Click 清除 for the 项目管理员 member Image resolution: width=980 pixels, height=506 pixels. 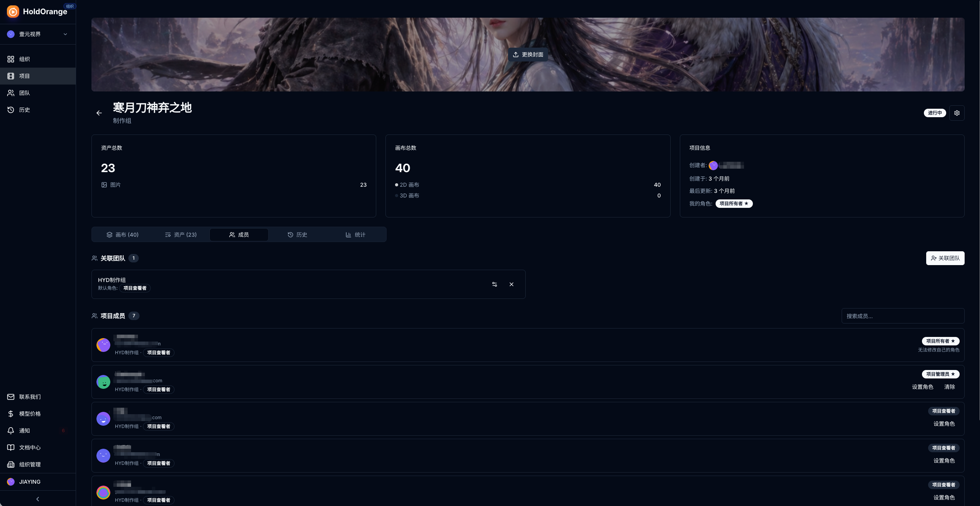pos(950,387)
